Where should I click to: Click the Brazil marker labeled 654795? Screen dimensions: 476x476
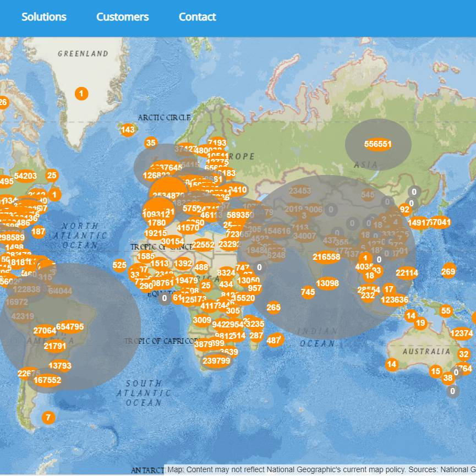[x=70, y=327]
